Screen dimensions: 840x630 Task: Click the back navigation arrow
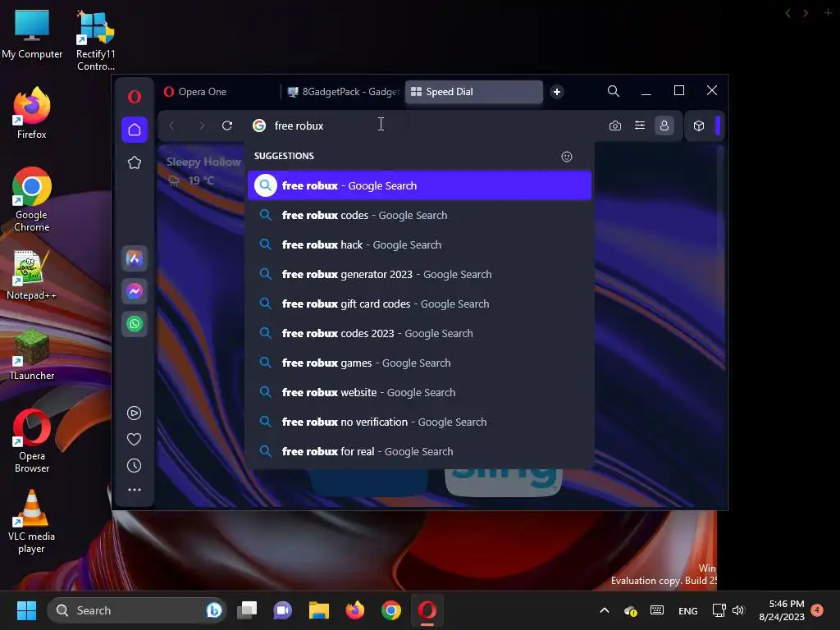point(172,126)
